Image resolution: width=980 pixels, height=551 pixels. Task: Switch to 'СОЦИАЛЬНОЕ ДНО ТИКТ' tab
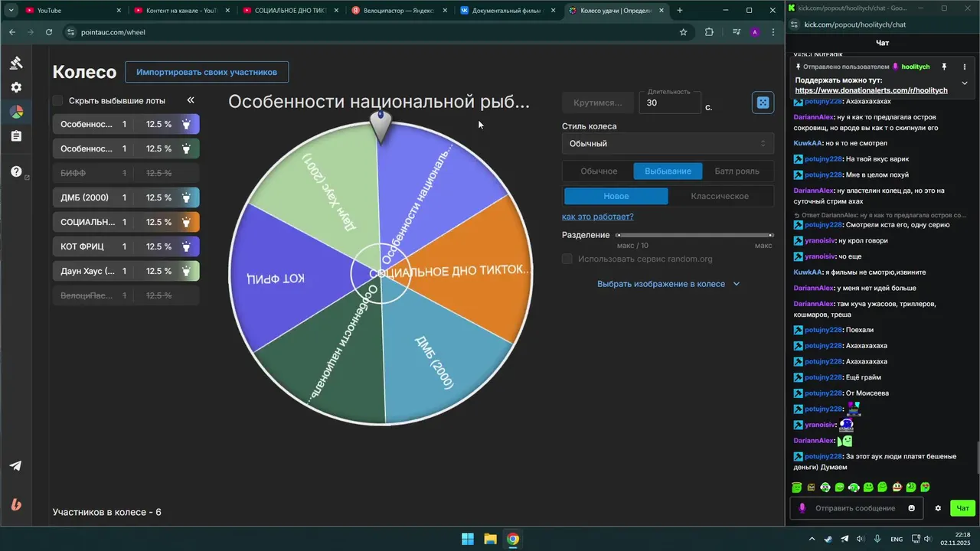(x=290, y=10)
